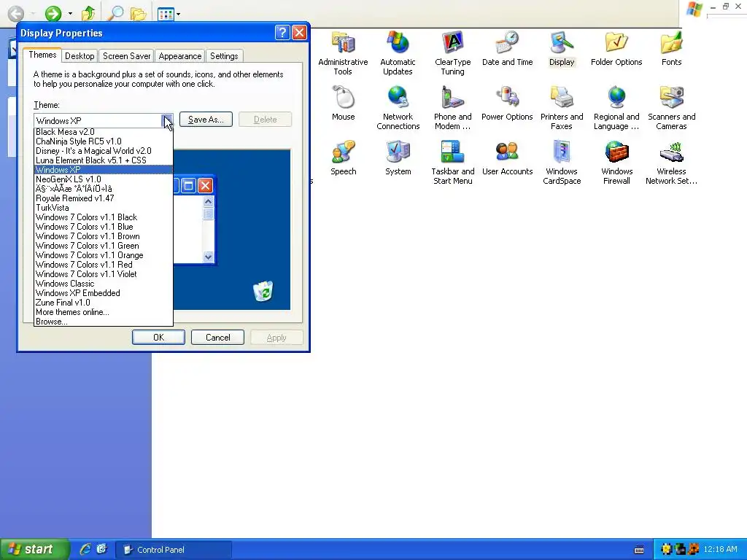Image resolution: width=747 pixels, height=560 pixels.
Task: Select Windows 7 Colors v1.1 Green
Action: coord(104,246)
